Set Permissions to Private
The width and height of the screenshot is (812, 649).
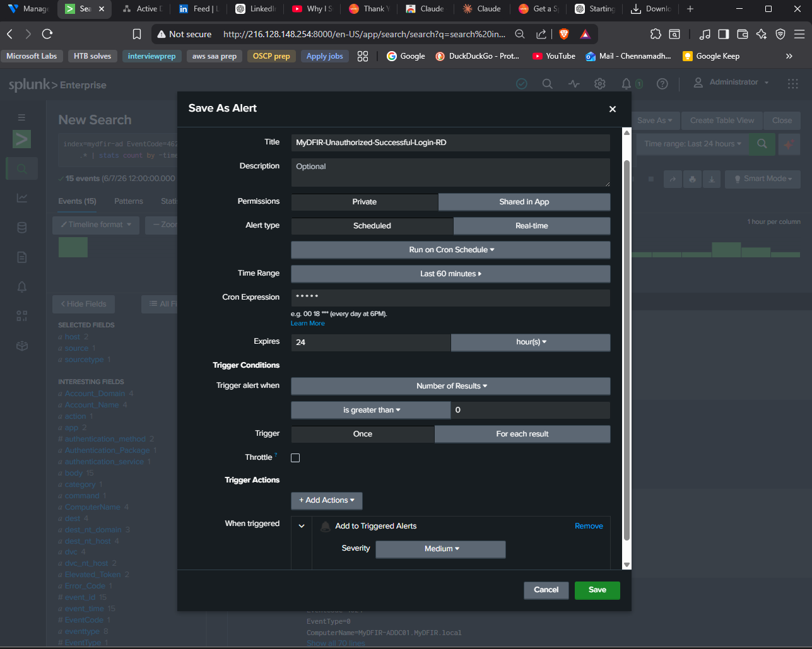(364, 202)
